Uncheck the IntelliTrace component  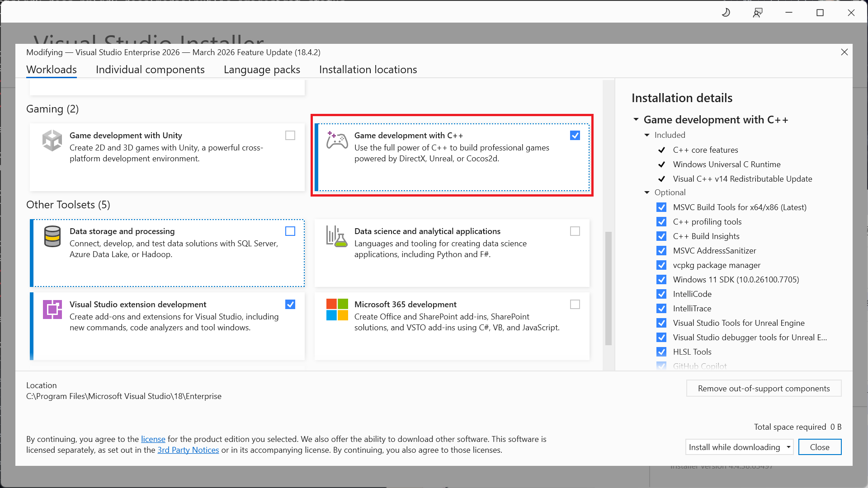click(x=661, y=309)
